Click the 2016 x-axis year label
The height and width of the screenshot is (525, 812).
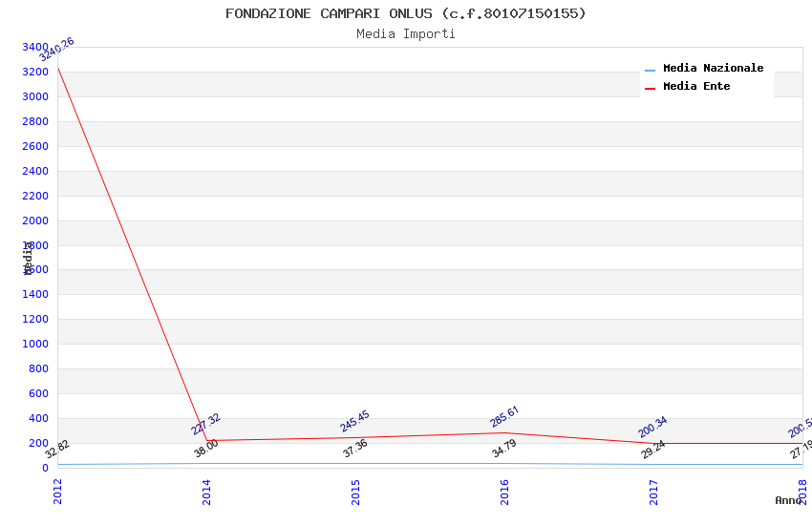pos(504,492)
